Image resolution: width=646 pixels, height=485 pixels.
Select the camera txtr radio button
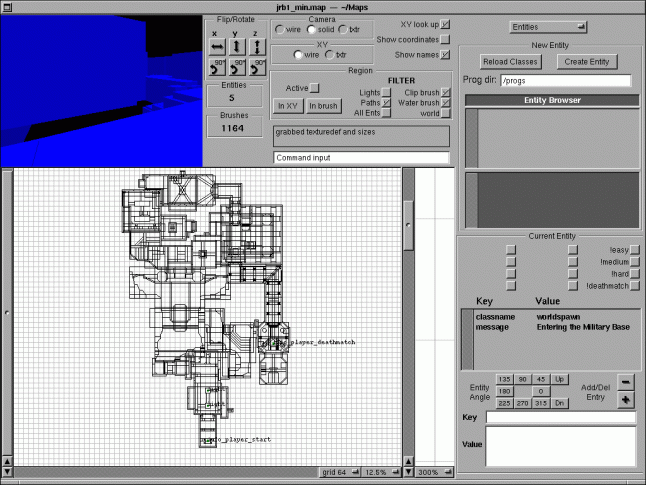click(x=342, y=29)
